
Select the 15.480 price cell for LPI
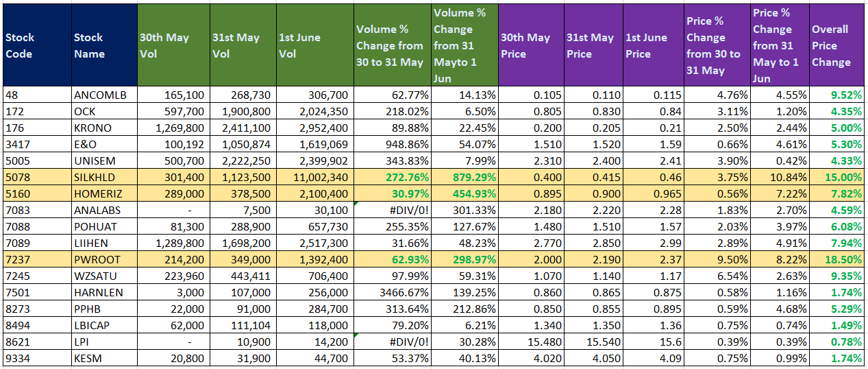pos(531,342)
